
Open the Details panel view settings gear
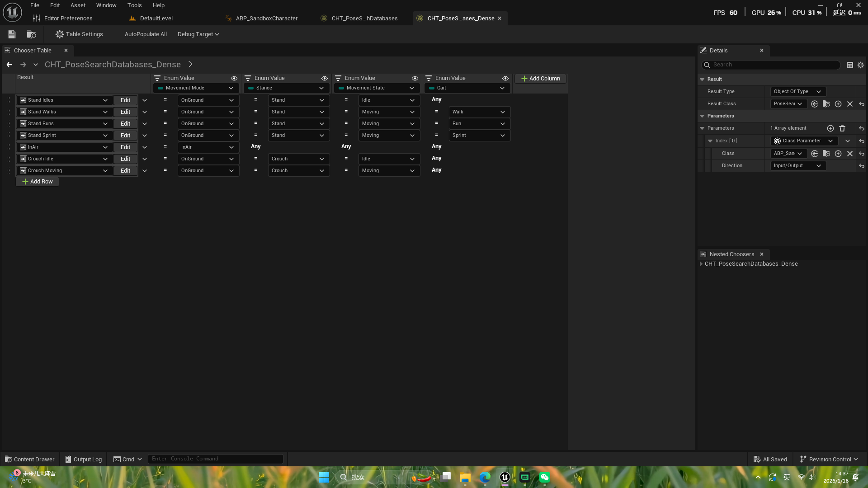(861, 65)
